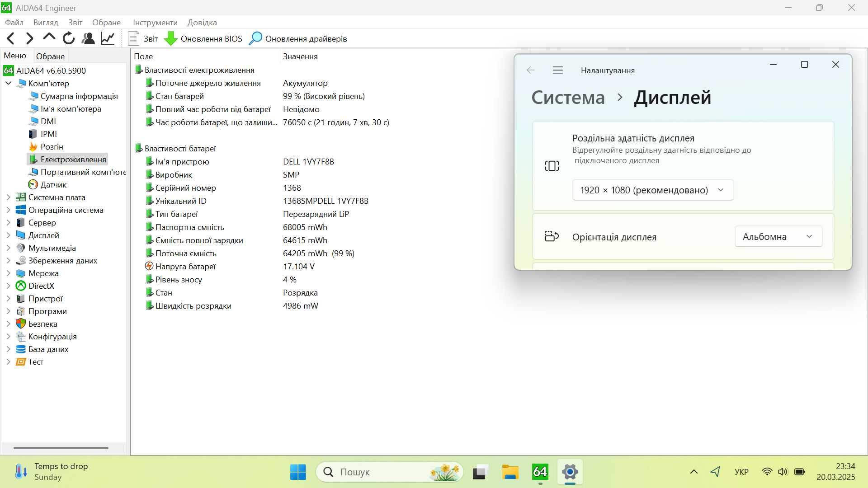Click Система breadcrumb in Settings

pos(568,98)
